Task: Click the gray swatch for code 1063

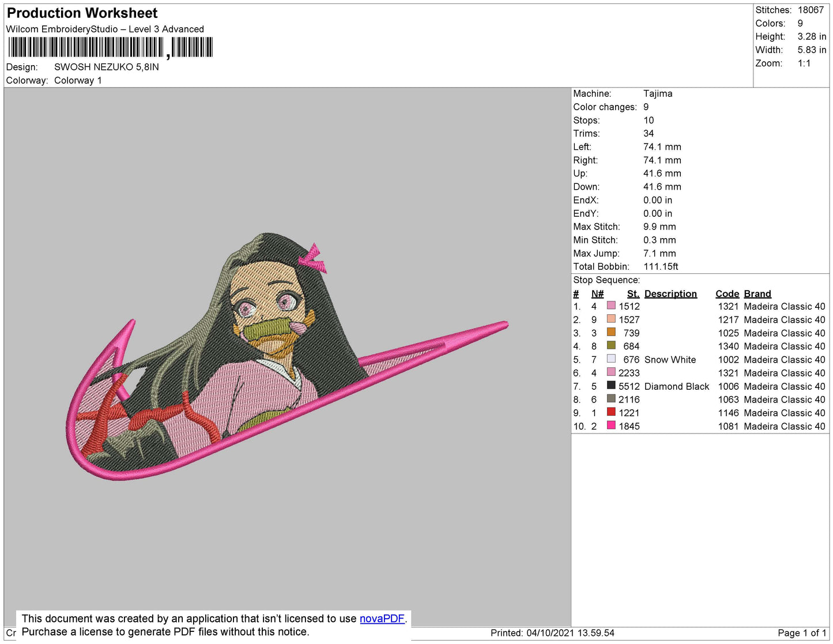Action: [x=611, y=398]
